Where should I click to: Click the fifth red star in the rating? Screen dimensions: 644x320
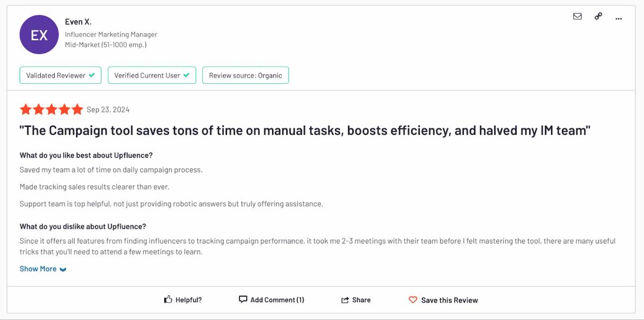pos(78,109)
